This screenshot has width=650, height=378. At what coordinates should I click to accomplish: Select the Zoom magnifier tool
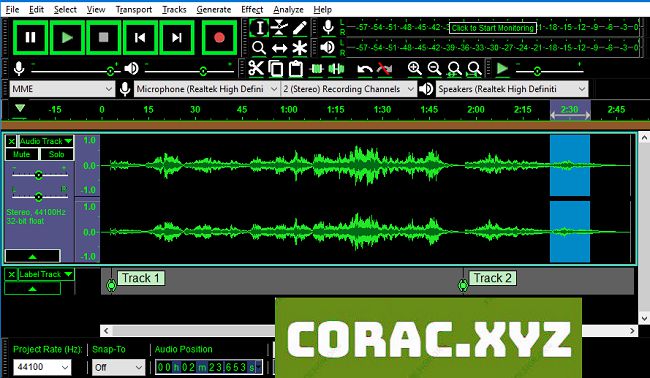(x=260, y=48)
